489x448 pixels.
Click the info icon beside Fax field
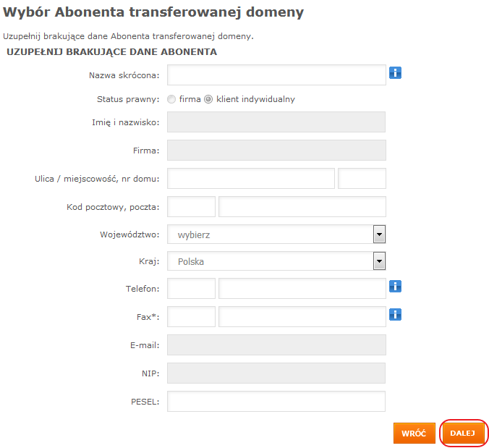[395, 315]
